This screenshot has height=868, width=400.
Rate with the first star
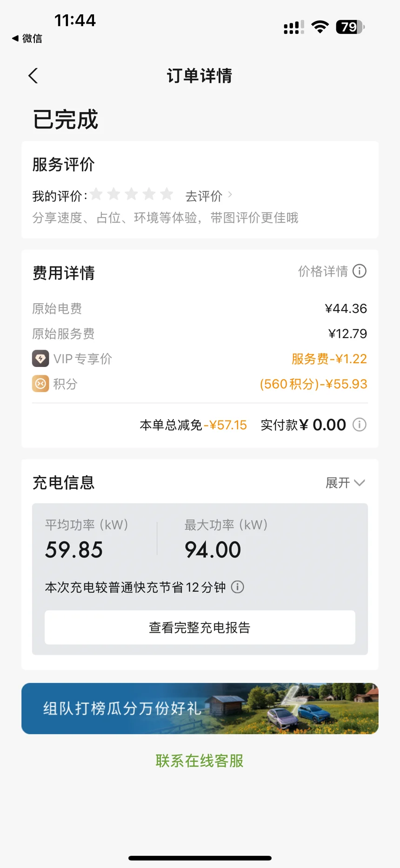coord(96,194)
